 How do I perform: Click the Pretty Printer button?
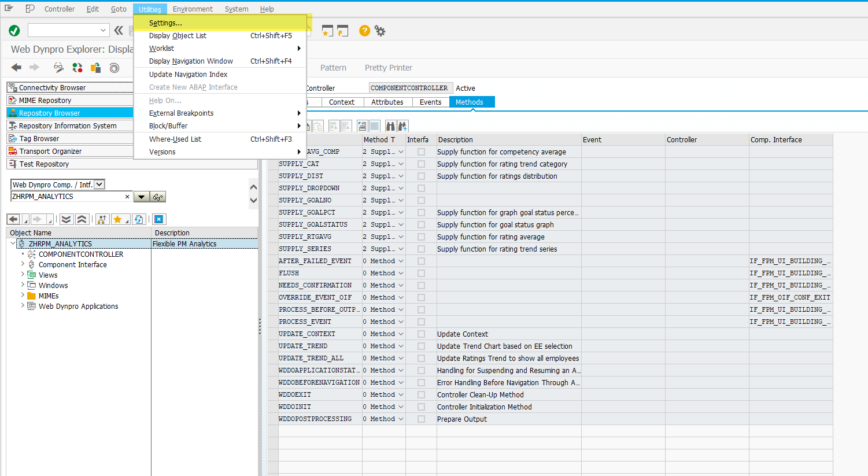tap(388, 68)
